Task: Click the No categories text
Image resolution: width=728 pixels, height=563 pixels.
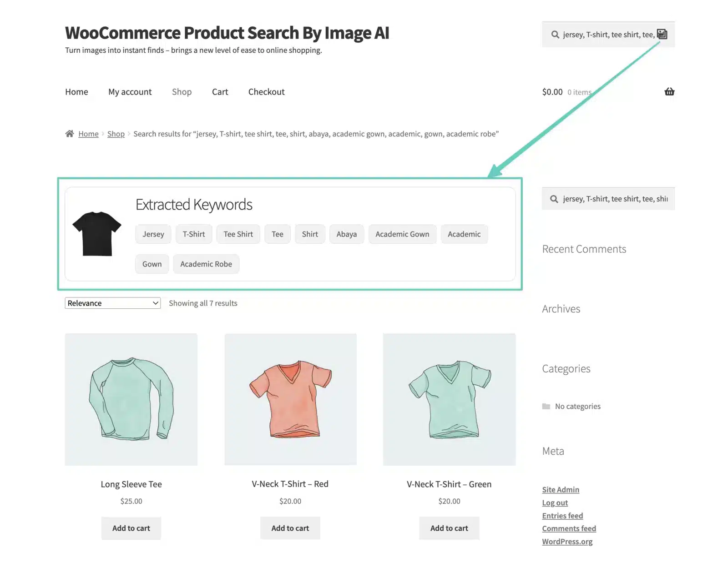Action: 578,406
